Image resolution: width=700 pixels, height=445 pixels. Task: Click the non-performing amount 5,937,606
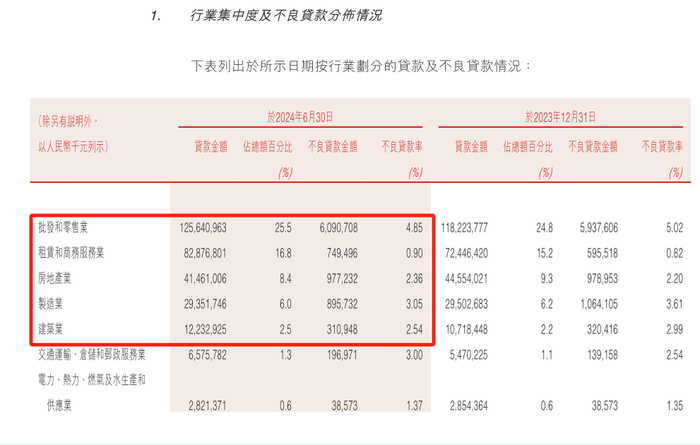599,228
